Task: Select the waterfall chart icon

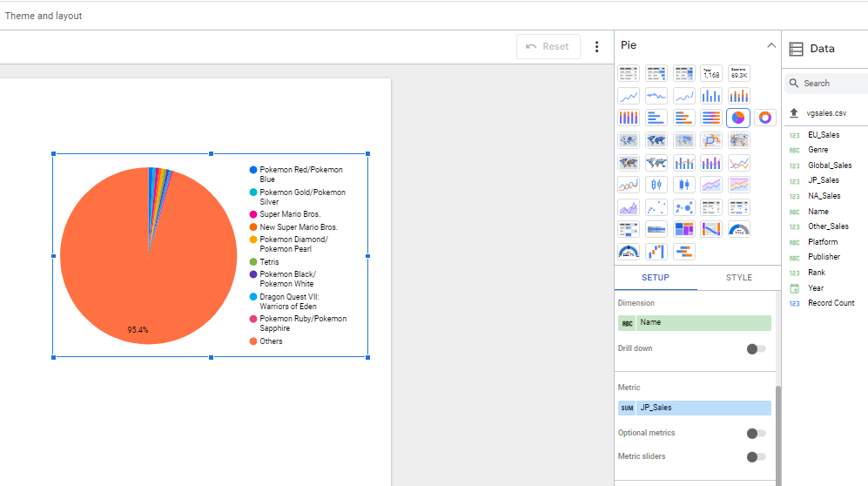Action: click(x=656, y=252)
